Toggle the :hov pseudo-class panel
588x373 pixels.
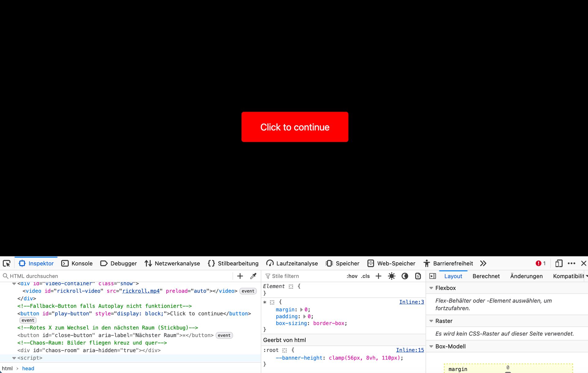pyautogui.click(x=352, y=276)
